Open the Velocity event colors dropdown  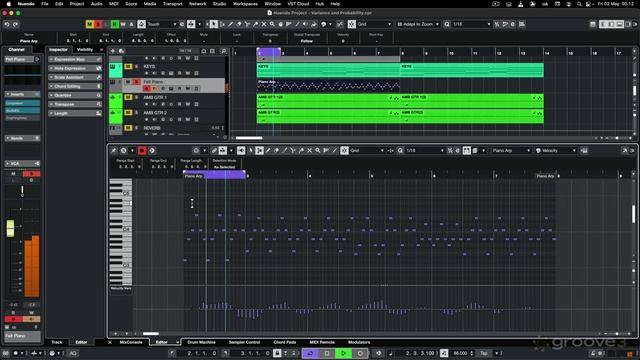(x=556, y=151)
